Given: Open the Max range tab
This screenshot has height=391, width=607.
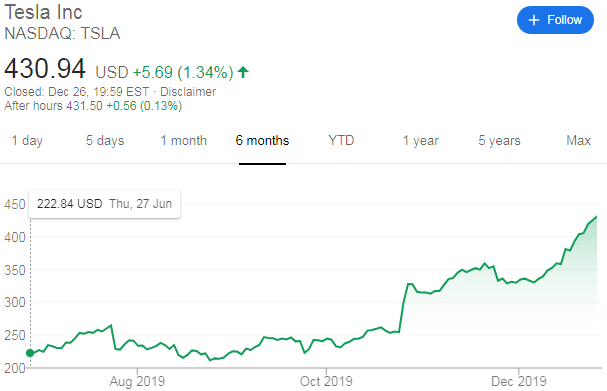Looking at the screenshot, I should pos(578,140).
